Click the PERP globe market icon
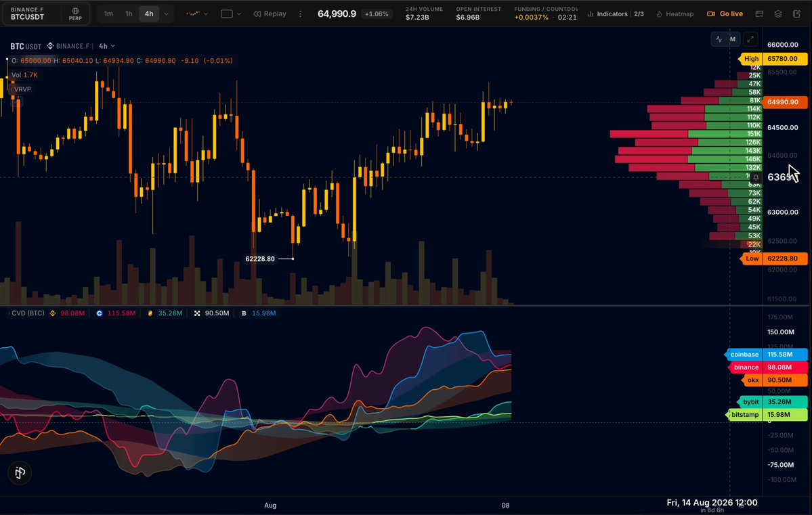The image size is (812, 515). tap(75, 14)
